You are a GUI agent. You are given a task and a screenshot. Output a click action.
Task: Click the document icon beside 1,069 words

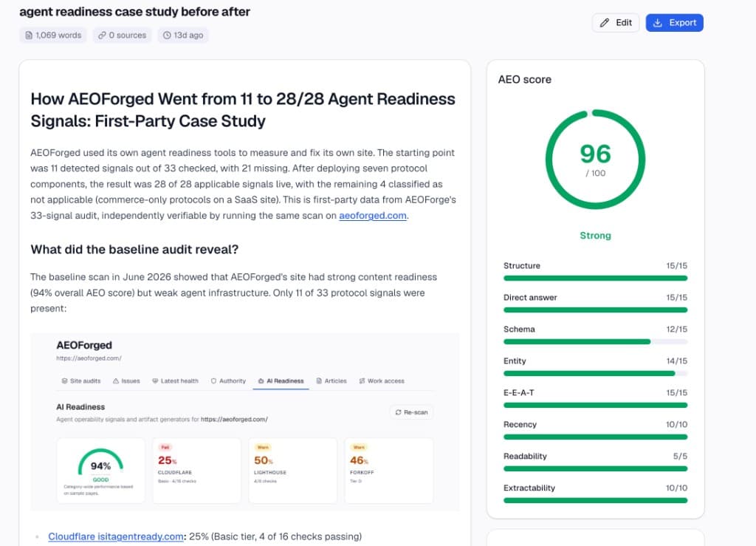coord(29,35)
